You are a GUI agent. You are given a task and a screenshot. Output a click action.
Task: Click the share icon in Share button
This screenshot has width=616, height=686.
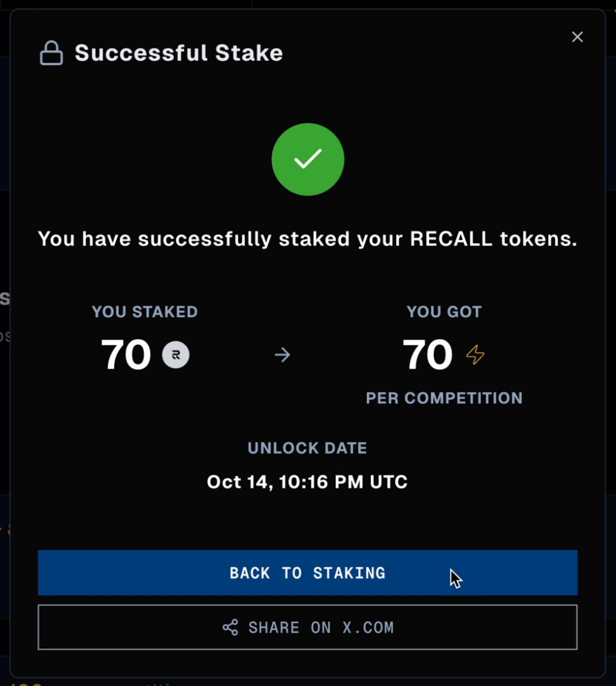click(230, 627)
